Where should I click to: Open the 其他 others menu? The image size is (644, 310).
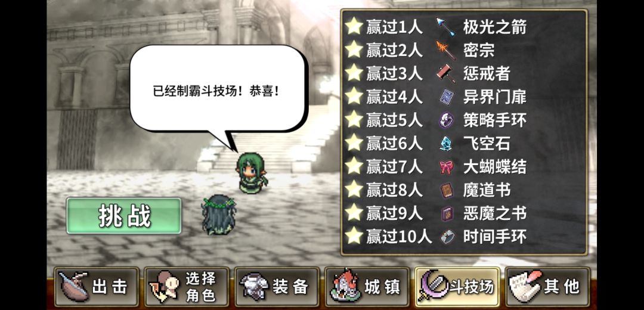click(547, 287)
